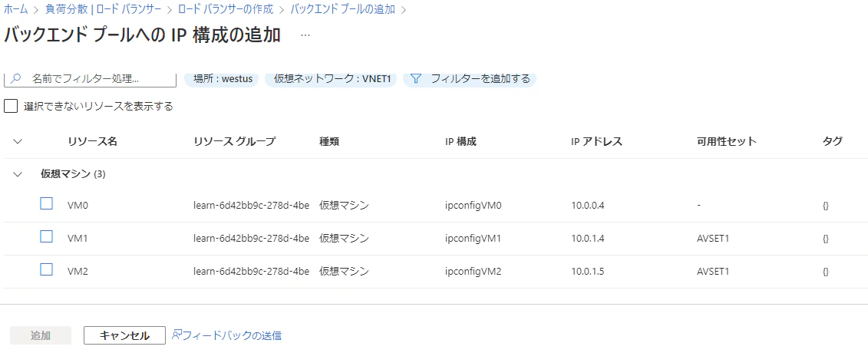Select the VM2 resource name
Image resolution: width=868 pixels, height=353 pixels.
(x=78, y=272)
